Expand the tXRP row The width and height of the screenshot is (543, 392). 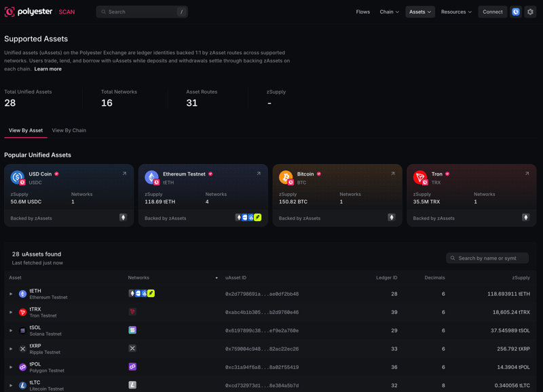(11, 349)
